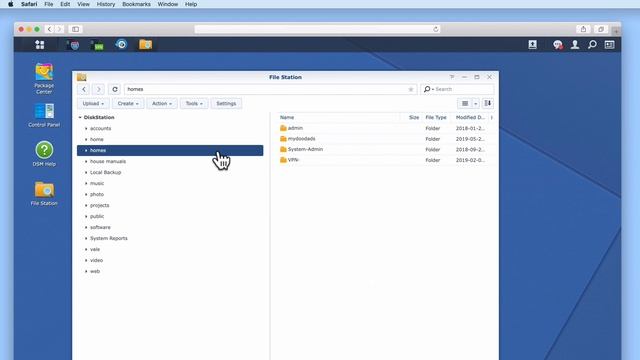The image size is (640, 360).
Task: Select photo in folder tree
Action: pyautogui.click(x=97, y=195)
